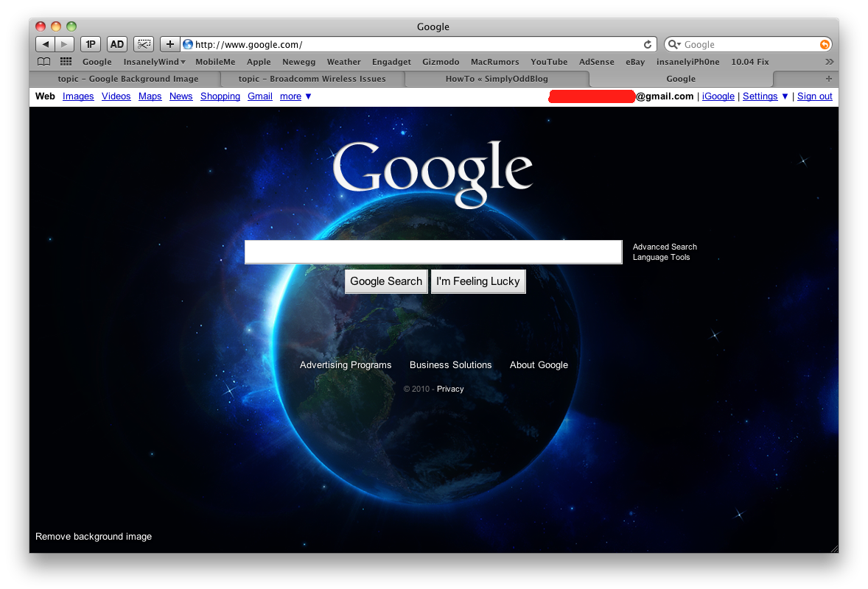Open Top Sites grid icon
The width and height of the screenshot is (868, 589).
66,61
